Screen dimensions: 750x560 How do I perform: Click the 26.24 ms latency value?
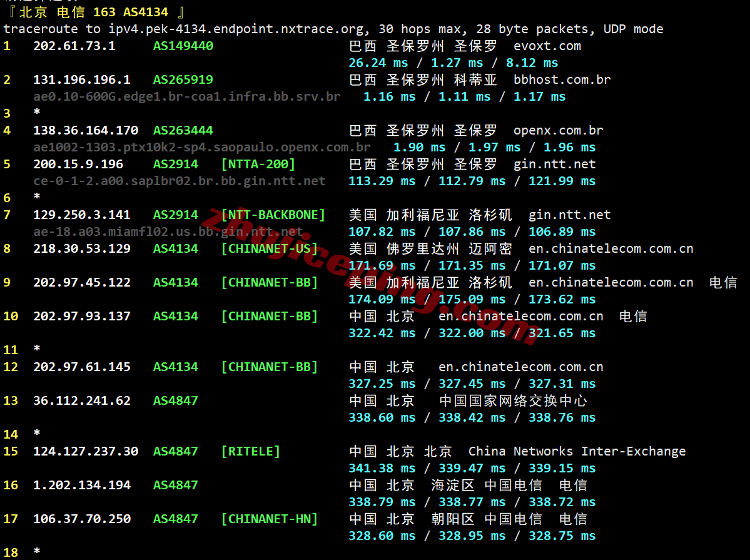378,63
